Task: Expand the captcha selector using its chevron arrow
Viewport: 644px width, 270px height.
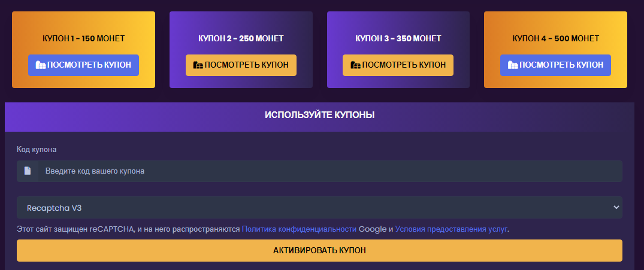Action: coord(616,208)
